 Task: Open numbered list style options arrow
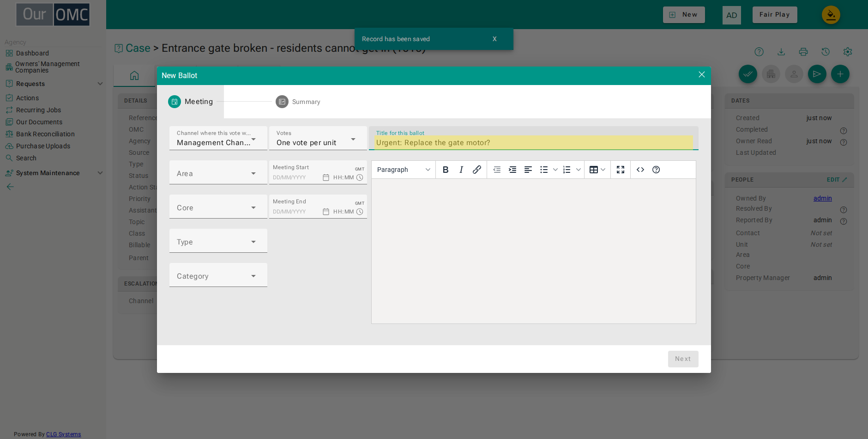[579, 170]
